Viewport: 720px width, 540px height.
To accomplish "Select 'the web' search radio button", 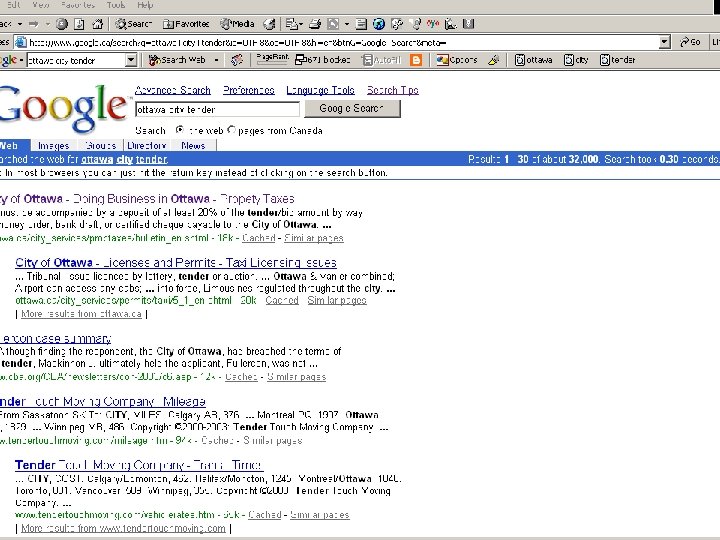I will tap(180, 130).
